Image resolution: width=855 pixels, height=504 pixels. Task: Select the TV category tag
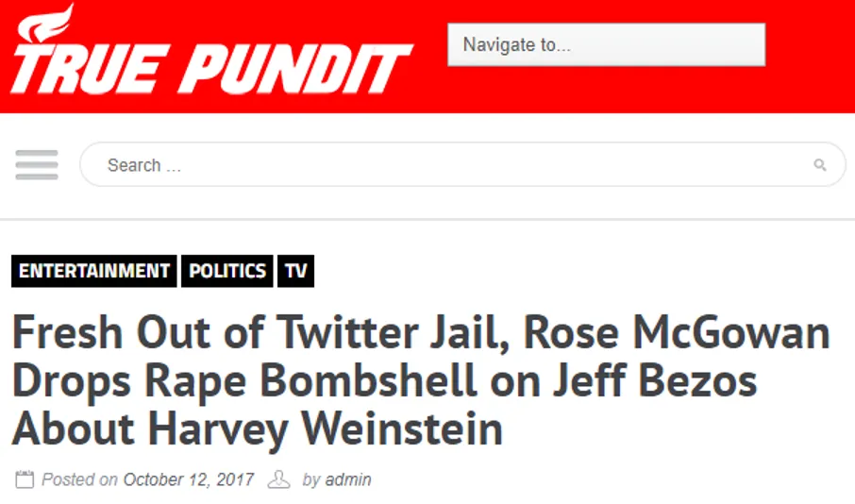295,271
